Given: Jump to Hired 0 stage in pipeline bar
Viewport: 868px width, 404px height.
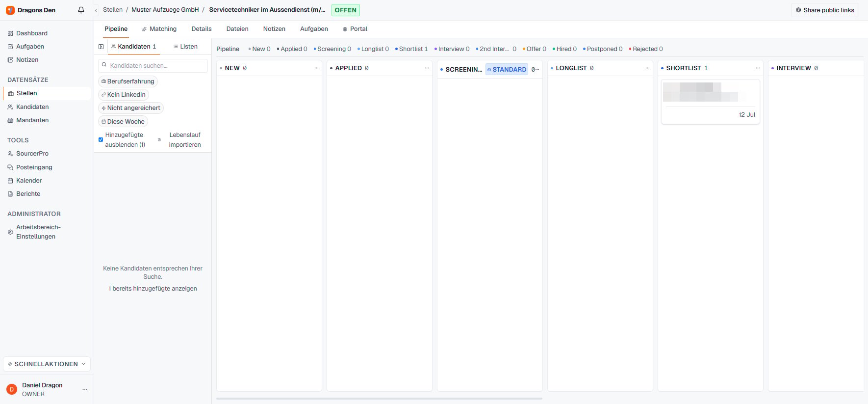Looking at the screenshot, I should [564, 49].
